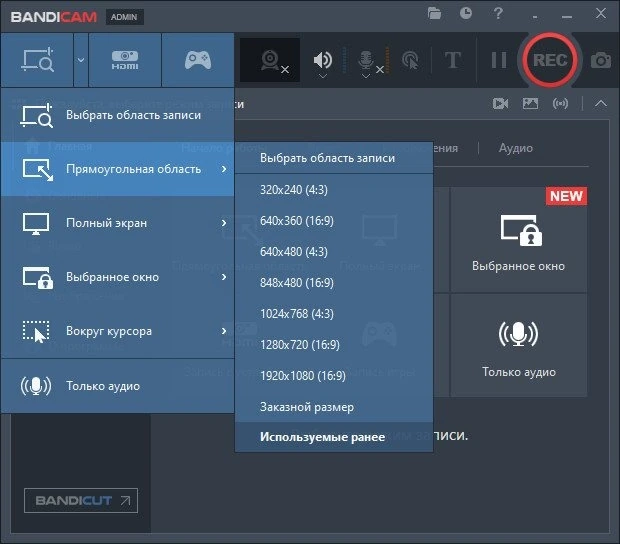
Task: Select 'Прямоугольная область' menu item
Action: tap(118, 169)
